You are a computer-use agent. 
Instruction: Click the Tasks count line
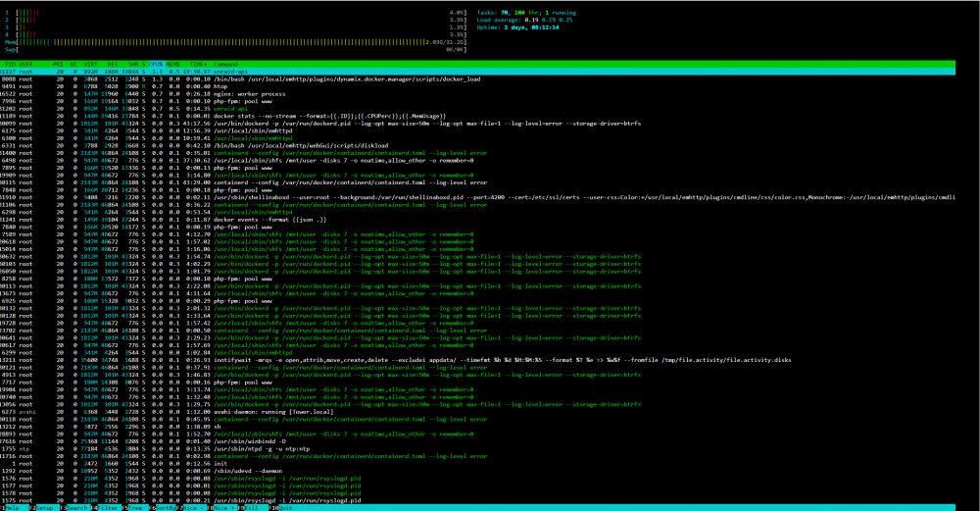pos(526,13)
